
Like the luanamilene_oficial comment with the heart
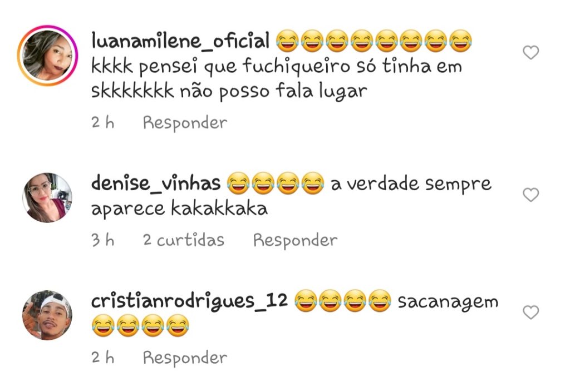pos(530,53)
